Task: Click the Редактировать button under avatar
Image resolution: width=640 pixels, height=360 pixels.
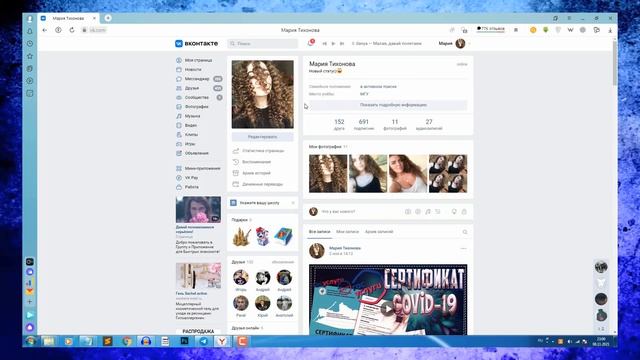Action: click(x=262, y=137)
